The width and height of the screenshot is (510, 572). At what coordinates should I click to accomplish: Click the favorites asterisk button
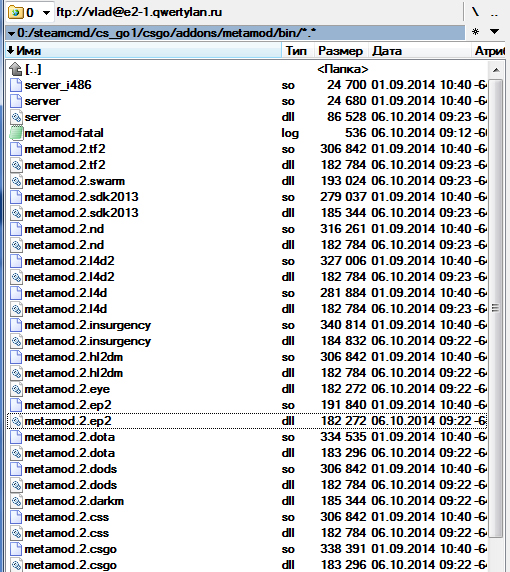click(475, 32)
